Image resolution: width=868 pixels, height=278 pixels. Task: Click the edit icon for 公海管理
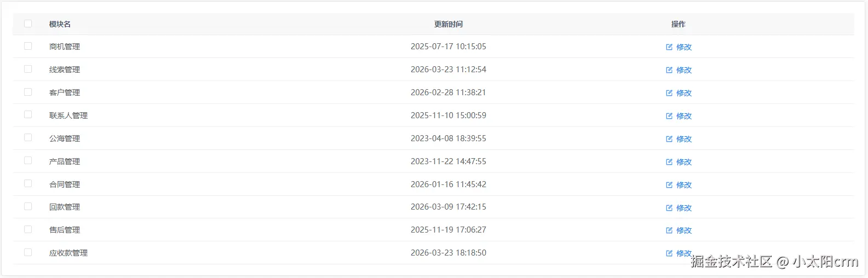[x=669, y=139]
